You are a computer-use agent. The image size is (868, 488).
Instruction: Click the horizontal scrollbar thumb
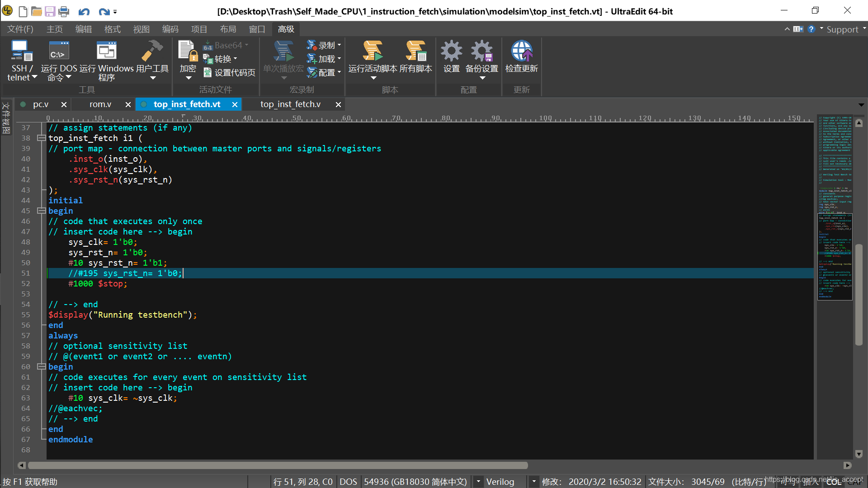tap(278, 465)
